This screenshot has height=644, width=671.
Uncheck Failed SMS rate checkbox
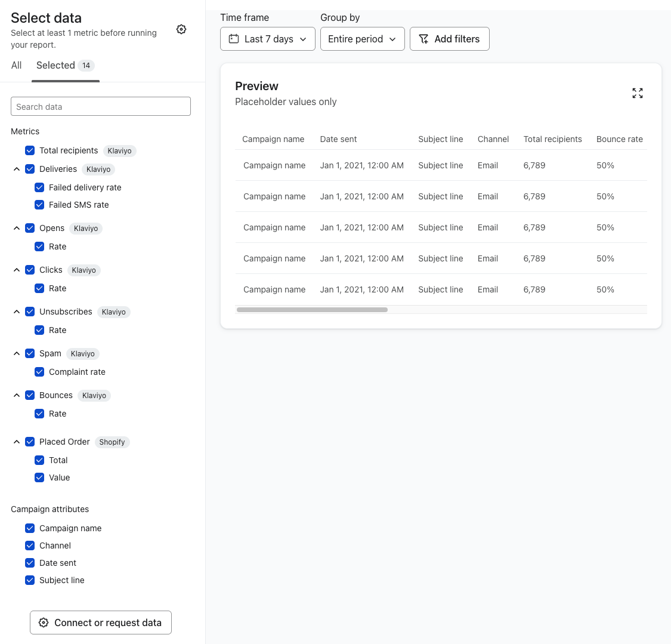tap(39, 205)
